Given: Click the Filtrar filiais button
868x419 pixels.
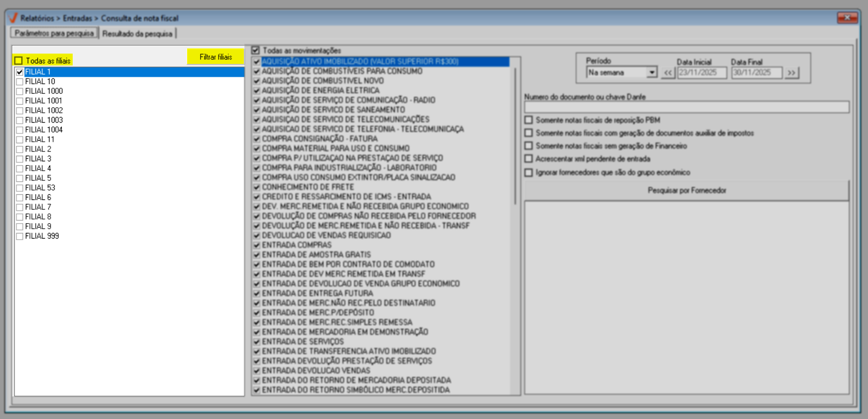Looking at the screenshot, I should point(215,57).
